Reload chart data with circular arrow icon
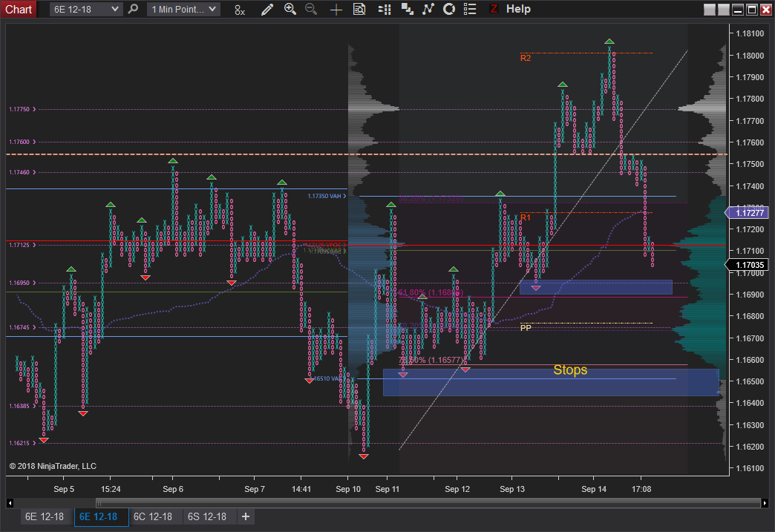 coord(449,9)
